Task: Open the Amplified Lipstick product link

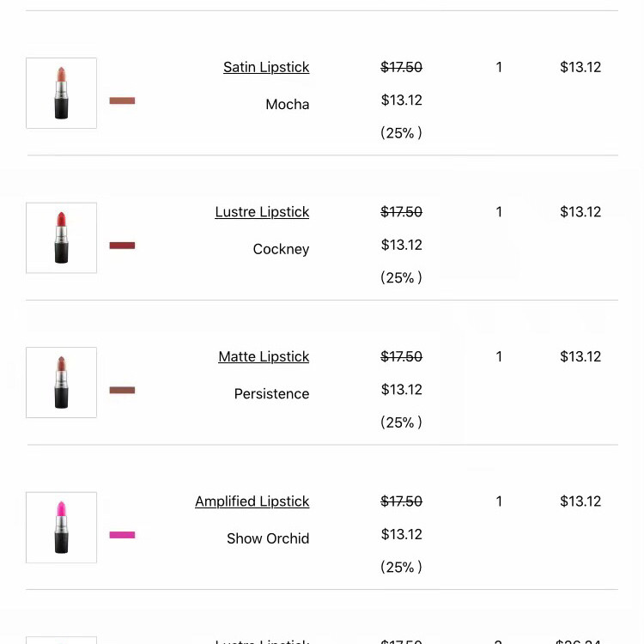Action: tap(252, 501)
